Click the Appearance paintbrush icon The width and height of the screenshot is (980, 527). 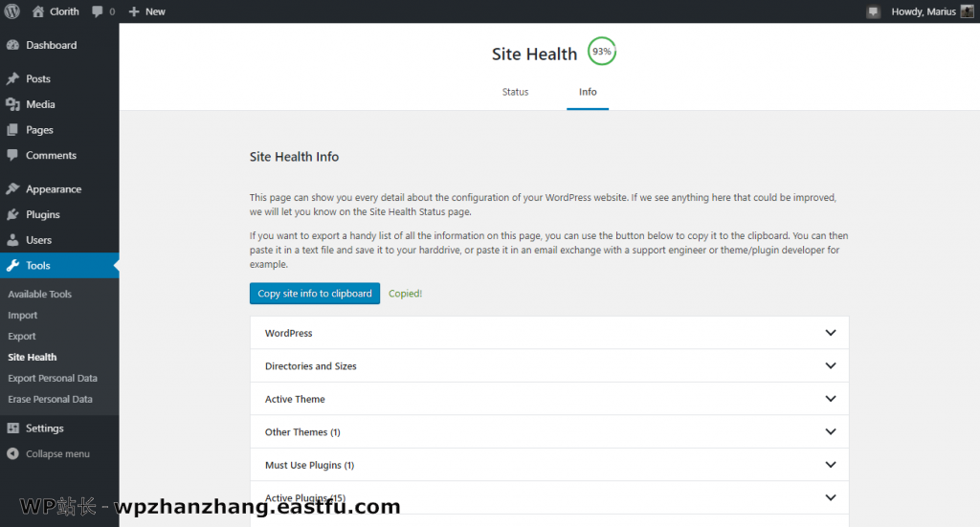pyautogui.click(x=12, y=188)
